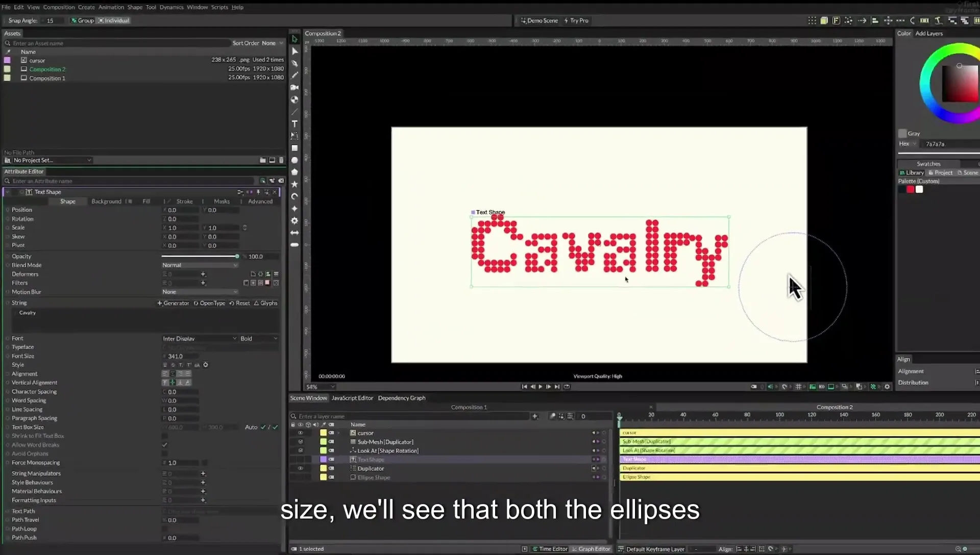This screenshot has height=555, width=980.
Task: Open the viewport zoom 58% dropdown
Action: 320,387
